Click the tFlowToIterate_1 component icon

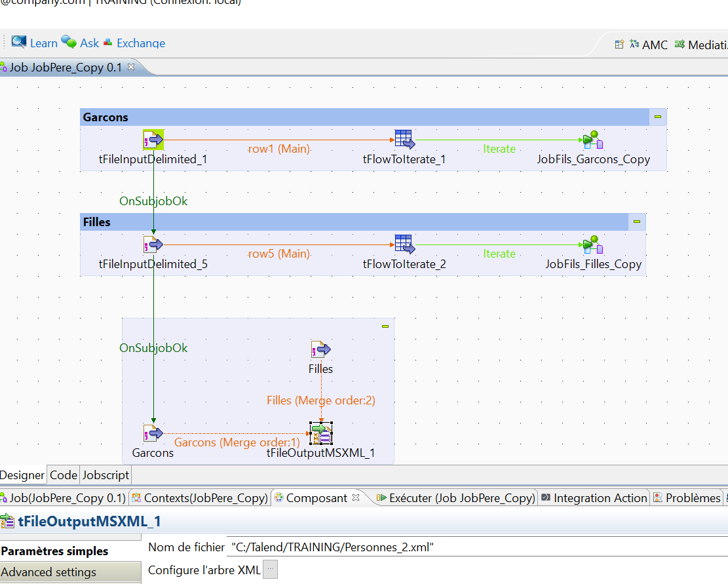point(404,138)
